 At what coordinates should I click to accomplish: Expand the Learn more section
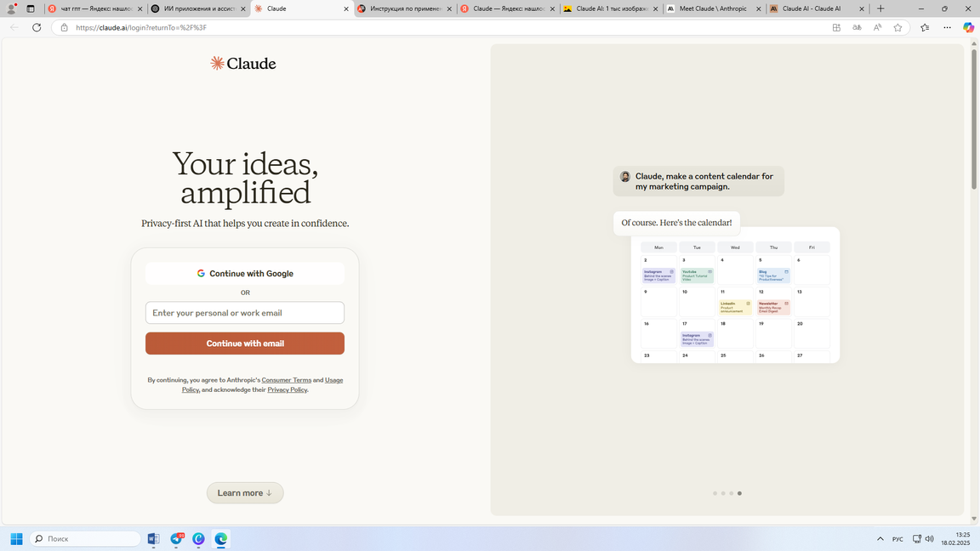(x=245, y=493)
